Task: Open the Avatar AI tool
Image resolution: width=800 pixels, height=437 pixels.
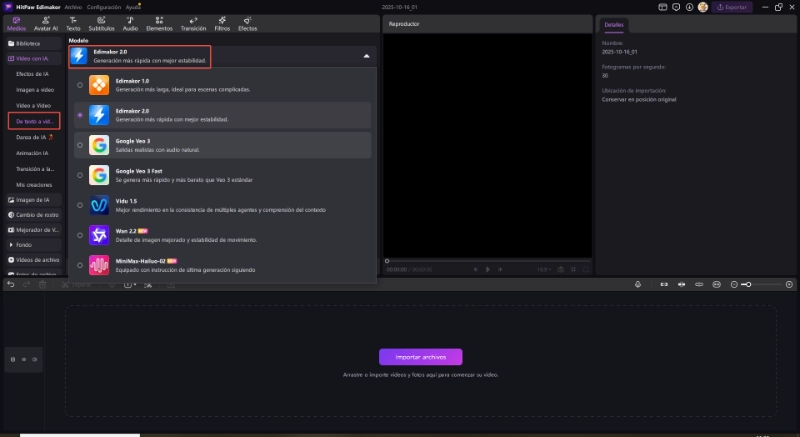Action: click(x=44, y=24)
